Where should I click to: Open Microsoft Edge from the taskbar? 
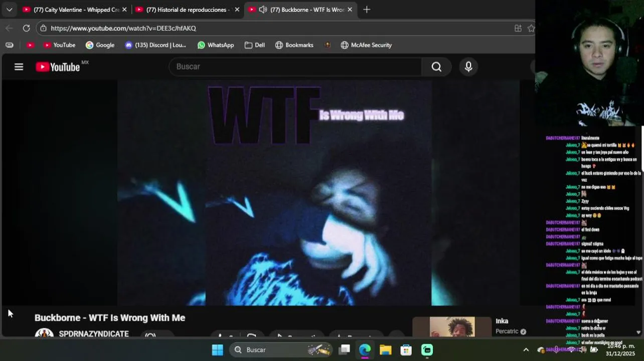click(365, 350)
